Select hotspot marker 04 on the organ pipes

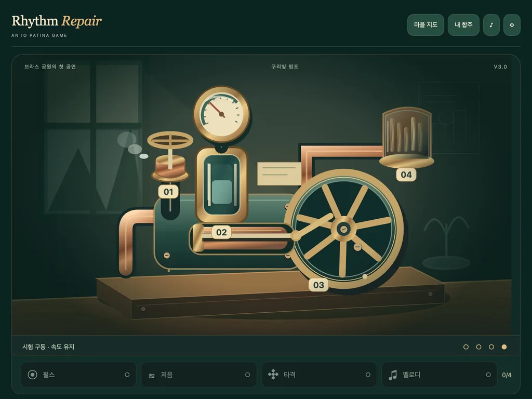click(406, 175)
